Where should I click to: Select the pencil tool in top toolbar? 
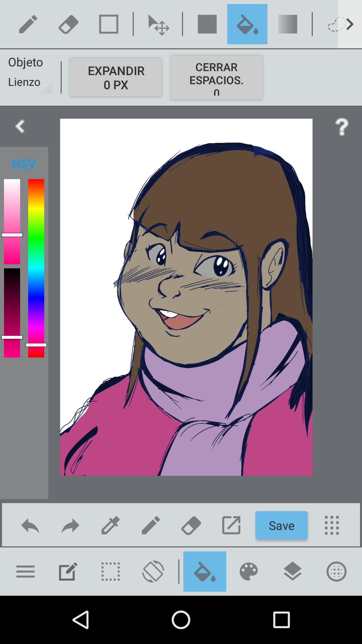[28, 24]
